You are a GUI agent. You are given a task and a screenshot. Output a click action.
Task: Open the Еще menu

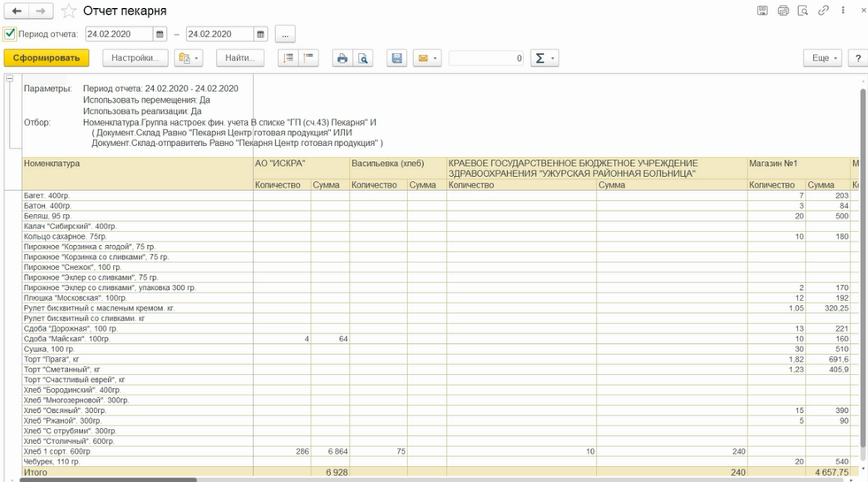click(822, 58)
